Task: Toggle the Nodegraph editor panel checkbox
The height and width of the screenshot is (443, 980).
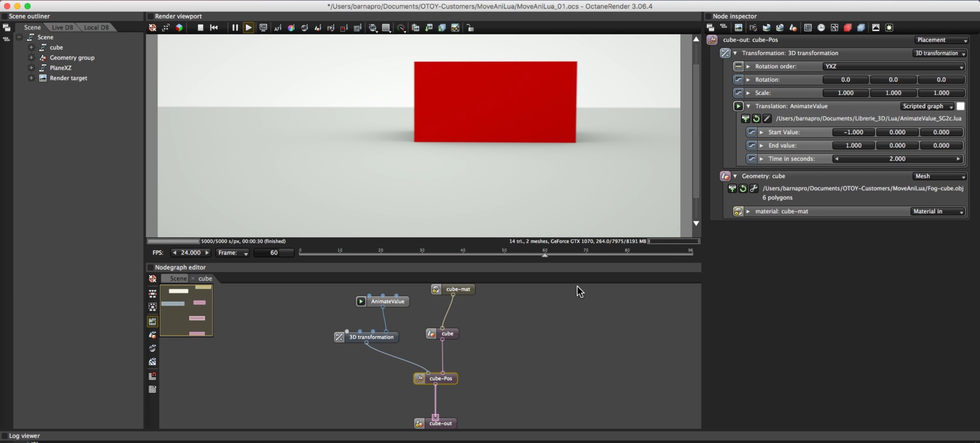Action: (151, 268)
